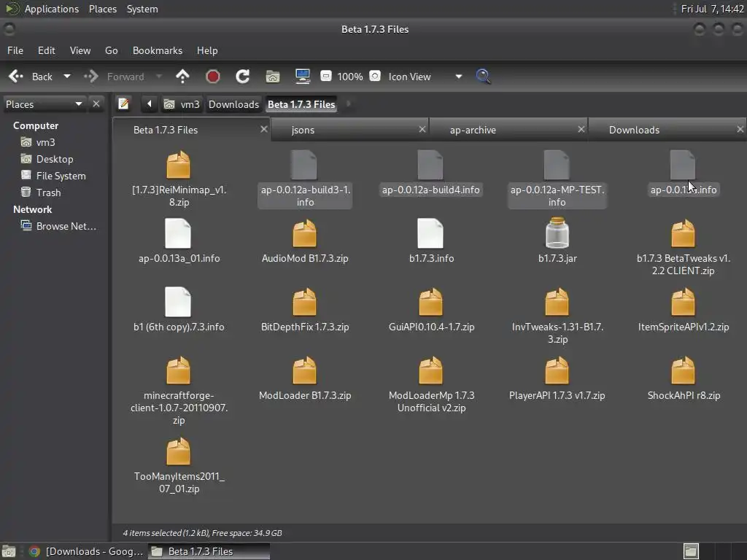Select InvTweaks-1.31-B1.7.3.zip archive icon

coord(557,303)
